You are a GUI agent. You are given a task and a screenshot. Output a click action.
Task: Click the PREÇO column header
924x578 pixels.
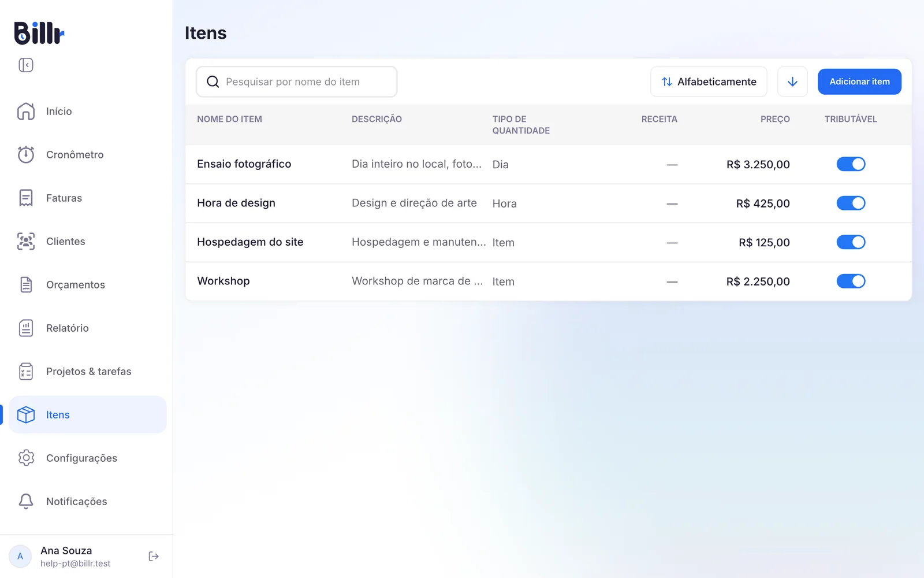775,119
